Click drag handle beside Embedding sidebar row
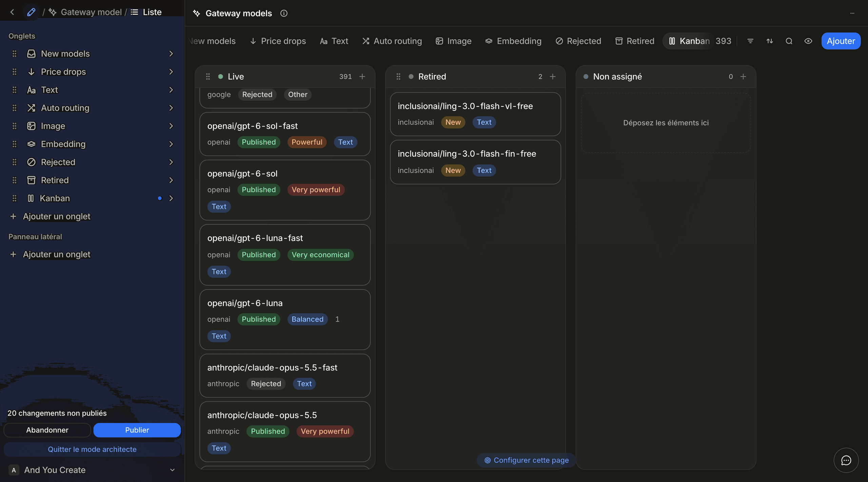This screenshot has width=868, height=482. coord(14,144)
